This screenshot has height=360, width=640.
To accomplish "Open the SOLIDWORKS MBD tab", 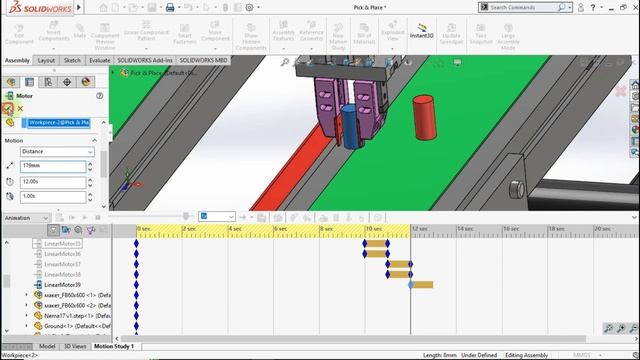I will pyautogui.click(x=203, y=60).
